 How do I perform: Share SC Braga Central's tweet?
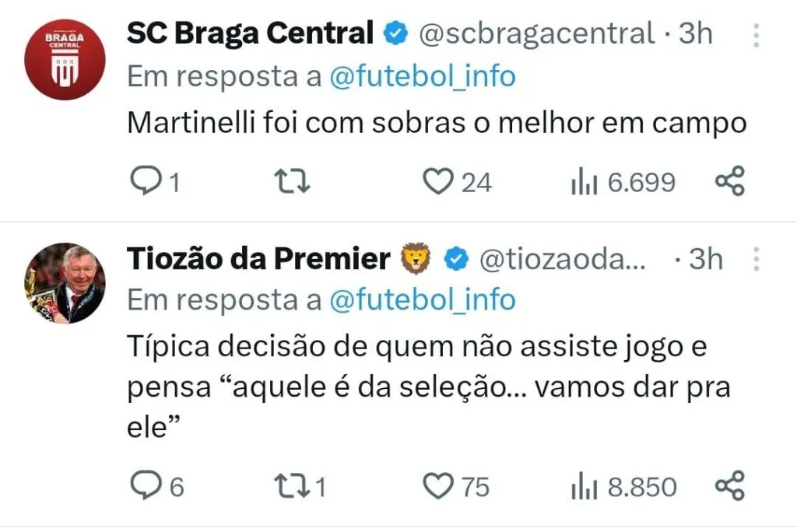click(x=729, y=182)
